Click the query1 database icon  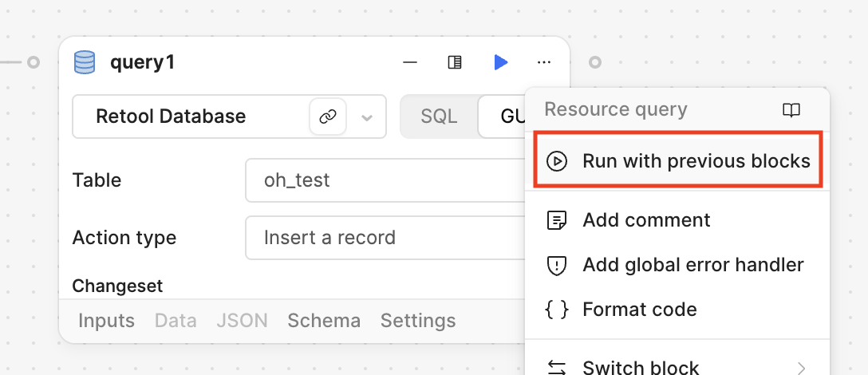coord(84,62)
